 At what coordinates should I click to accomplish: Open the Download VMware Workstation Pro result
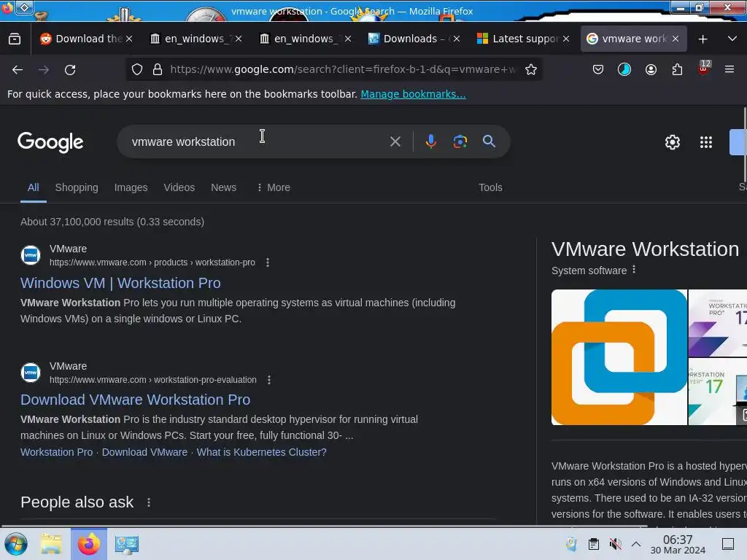pyautogui.click(x=135, y=400)
